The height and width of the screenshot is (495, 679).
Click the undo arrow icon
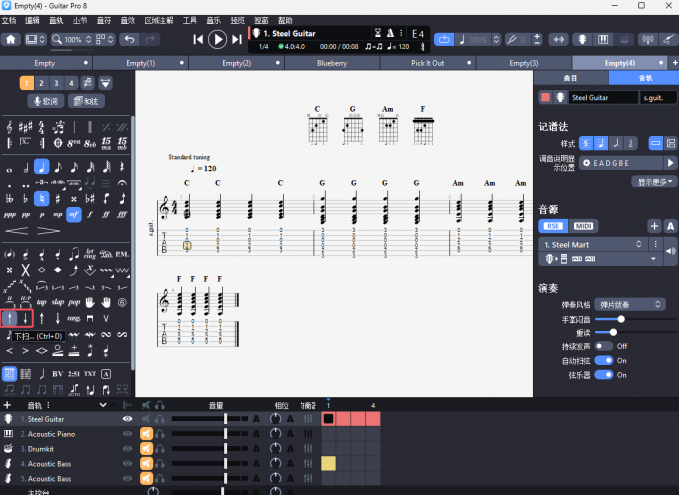(x=129, y=39)
